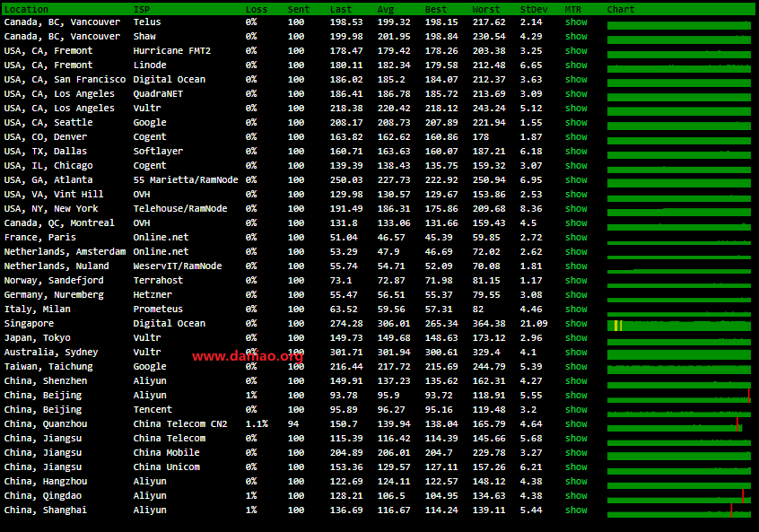Select the Norway, Sandefjord location text
Screen dimensions: 759x532
[x=54, y=281]
